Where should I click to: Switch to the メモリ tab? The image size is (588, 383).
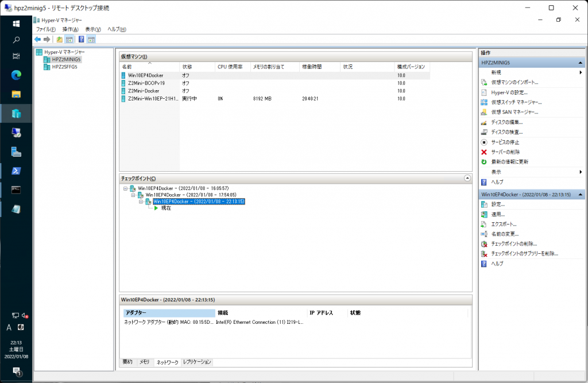144,362
